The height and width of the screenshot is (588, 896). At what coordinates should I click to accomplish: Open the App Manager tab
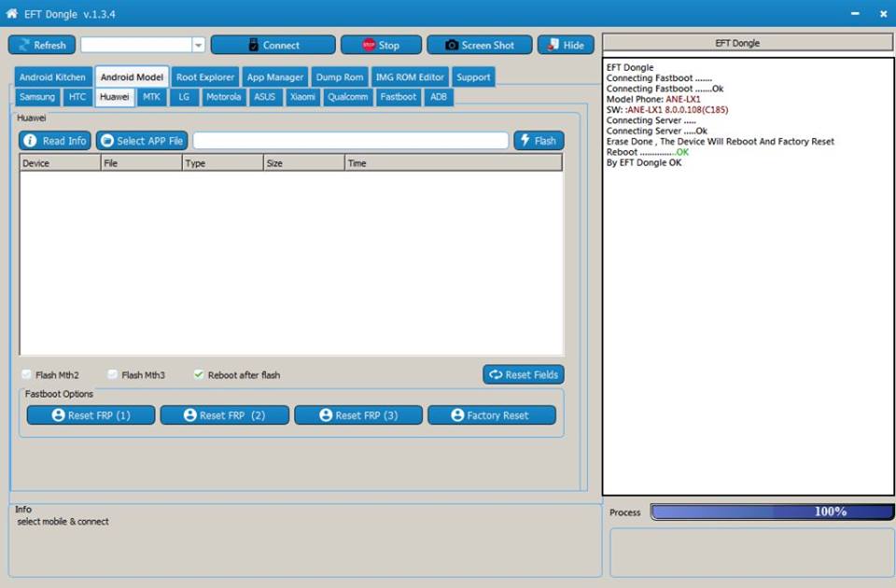click(275, 77)
